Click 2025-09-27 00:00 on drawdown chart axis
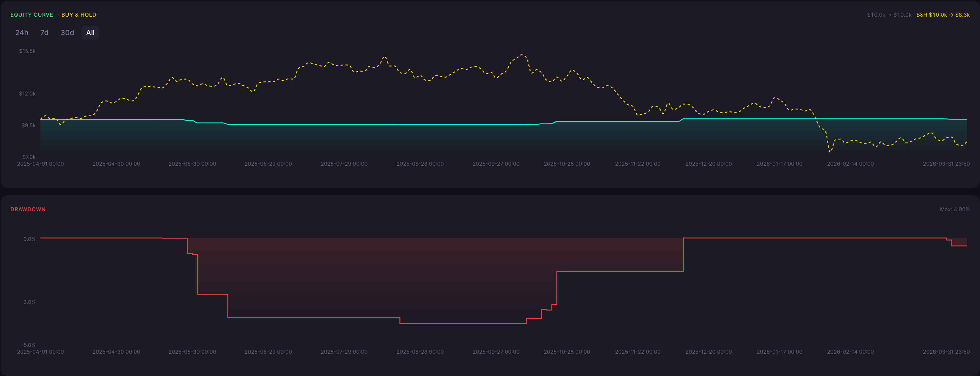 point(496,352)
